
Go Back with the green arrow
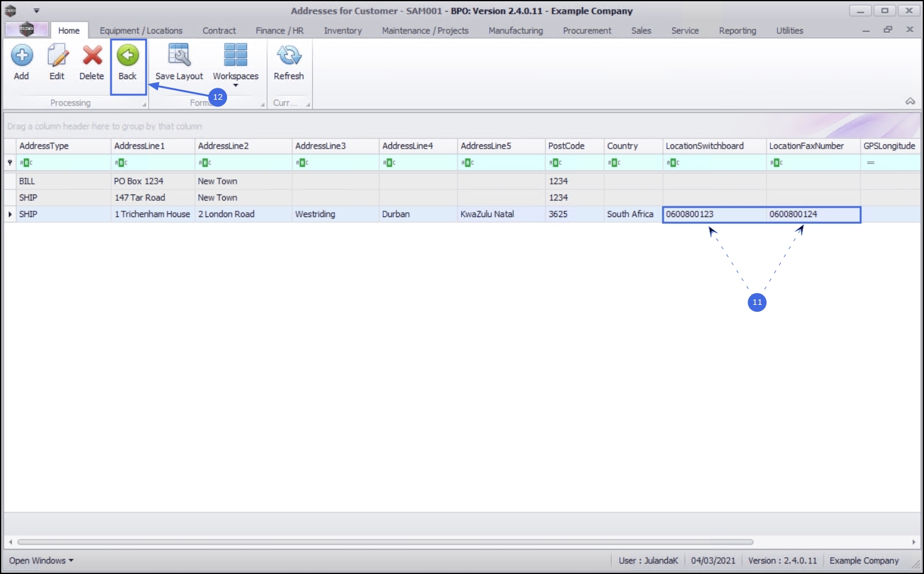tap(128, 56)
